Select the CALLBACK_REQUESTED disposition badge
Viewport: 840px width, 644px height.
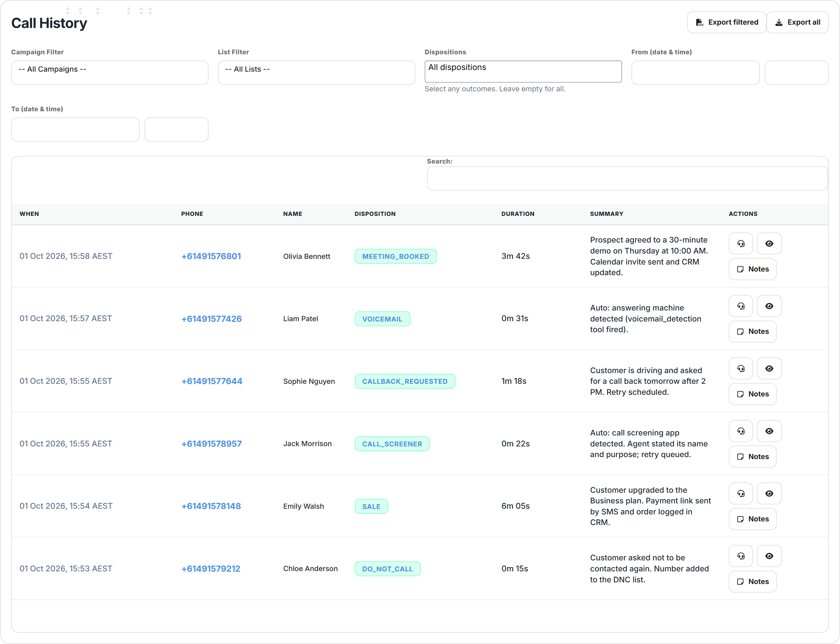[405, 381]
